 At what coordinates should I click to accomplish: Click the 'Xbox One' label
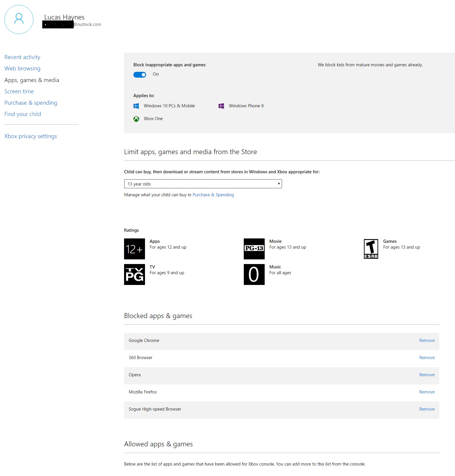[x=153, y=119]
